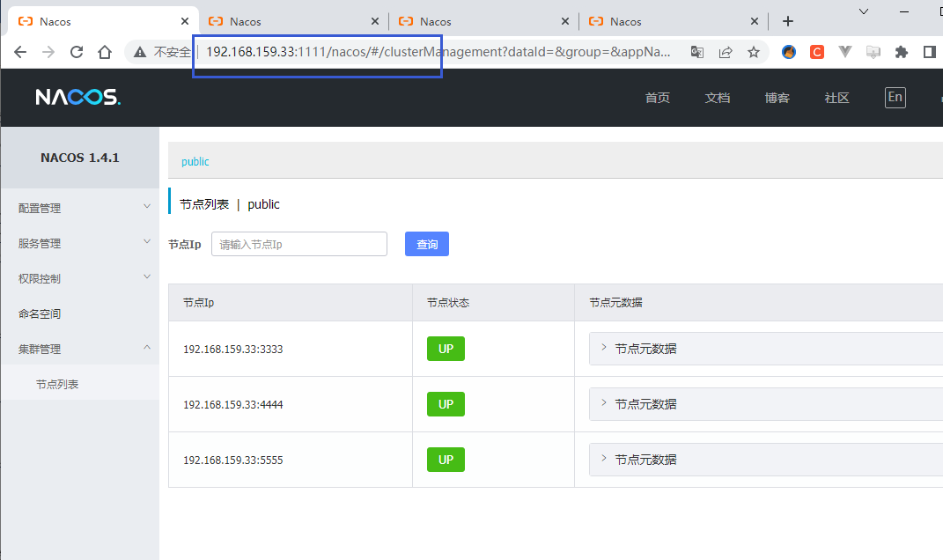Open 社区 in the top navigation

[836, 98]
